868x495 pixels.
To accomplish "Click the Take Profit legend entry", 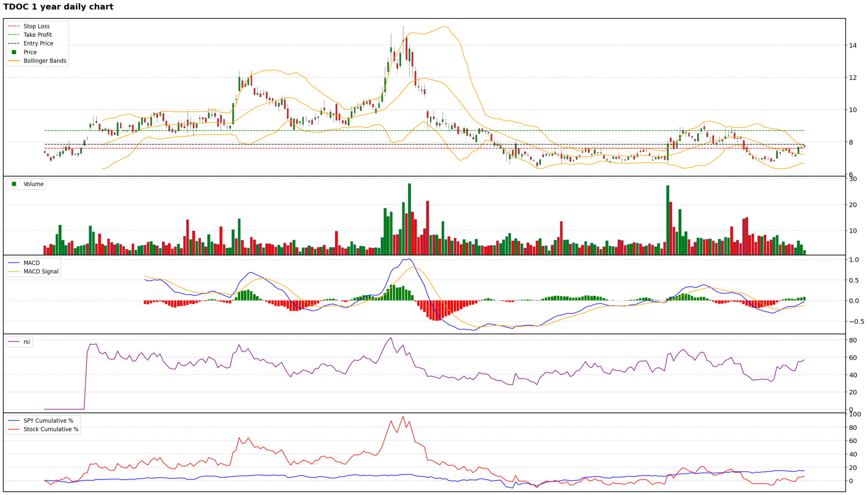I will click(x=38, y=35).
